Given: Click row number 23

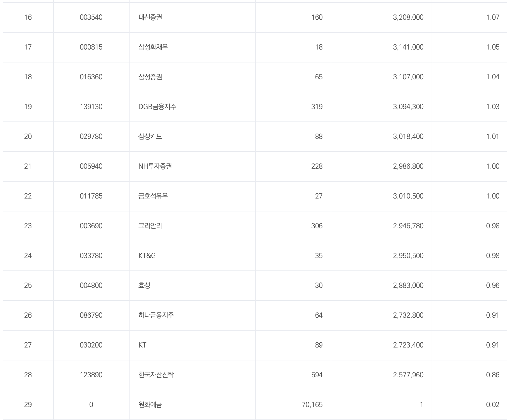Looking at the screenshot, I should point(28,226).
